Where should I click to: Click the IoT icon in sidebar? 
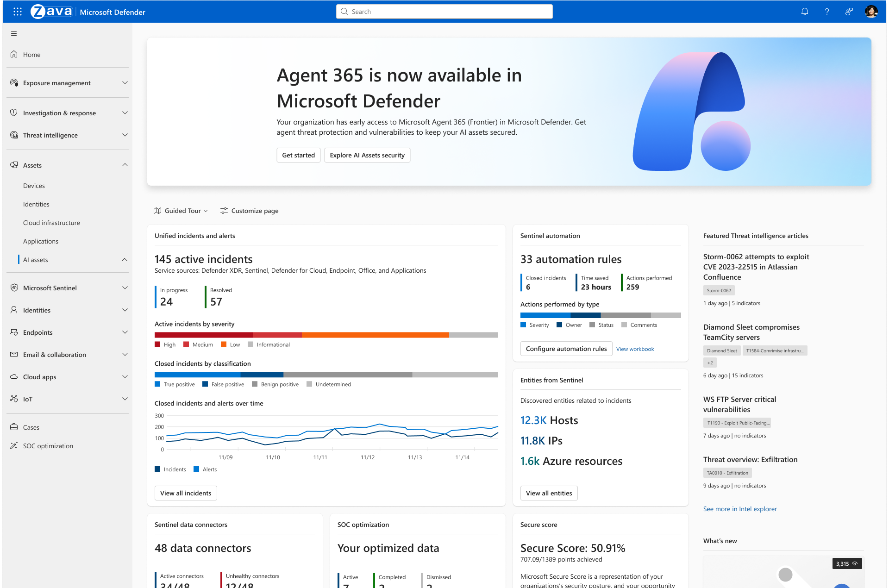click(14, 399)
